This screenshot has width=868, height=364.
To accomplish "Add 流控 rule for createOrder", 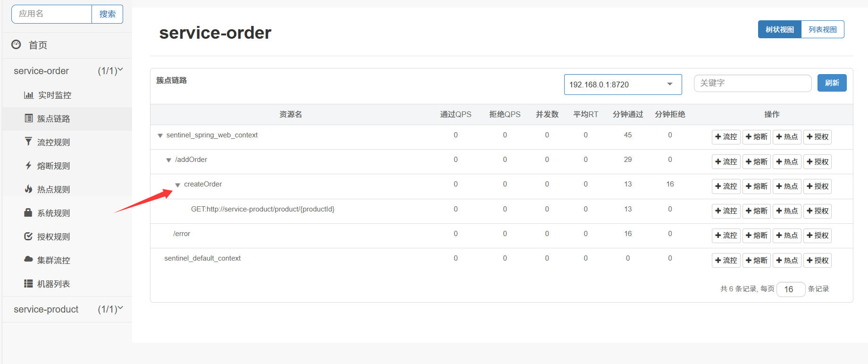I will pyautogui.click(x=726, y=186).
